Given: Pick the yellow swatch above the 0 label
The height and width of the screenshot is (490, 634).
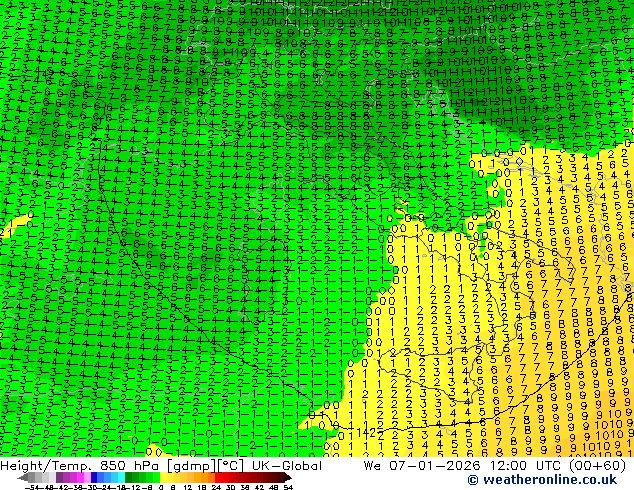Looking at the screenshot, I should click(x=164, y=477).
